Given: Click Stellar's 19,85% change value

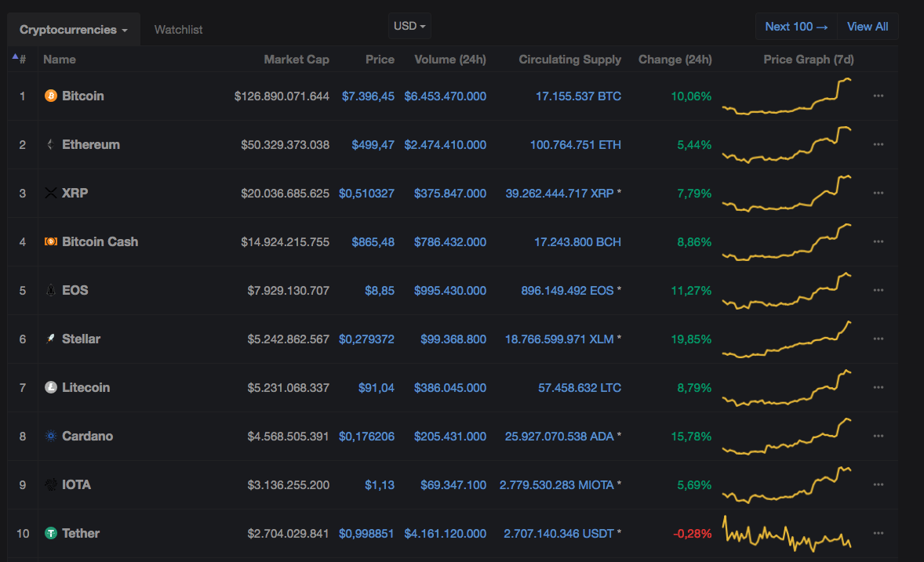Looking at the screenshot, I should [x=691, y=339].
